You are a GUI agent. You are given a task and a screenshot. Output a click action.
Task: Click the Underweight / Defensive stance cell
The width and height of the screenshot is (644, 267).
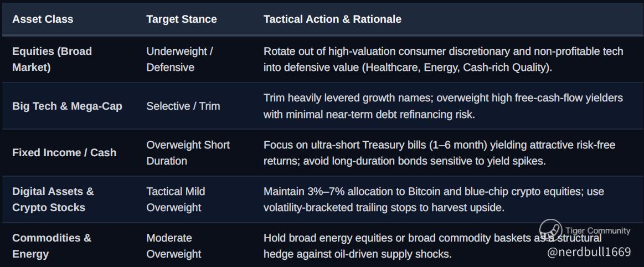coord(179,59)
